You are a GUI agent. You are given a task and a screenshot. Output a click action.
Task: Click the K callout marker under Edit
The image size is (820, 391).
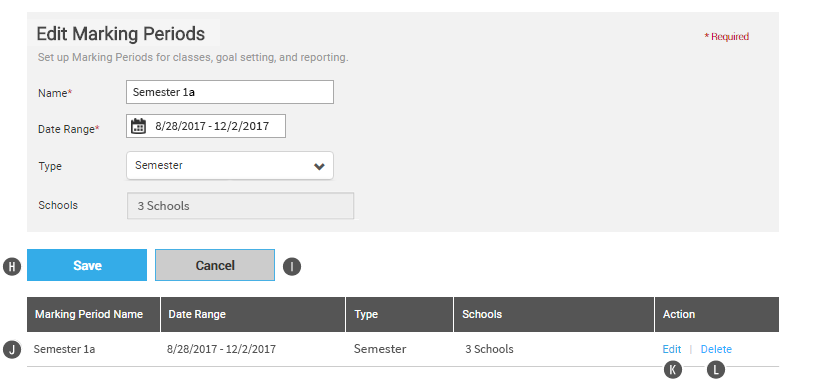tap(673, 370)
